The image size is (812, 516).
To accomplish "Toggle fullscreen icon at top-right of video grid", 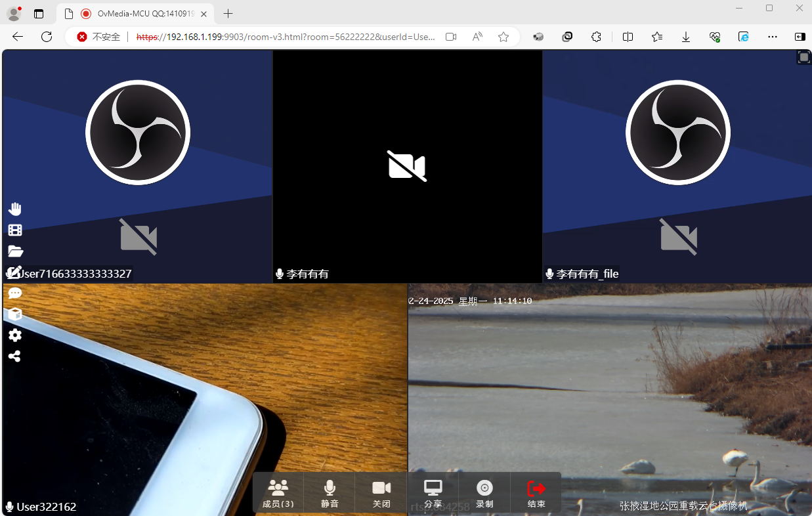I will pos(804,58).
